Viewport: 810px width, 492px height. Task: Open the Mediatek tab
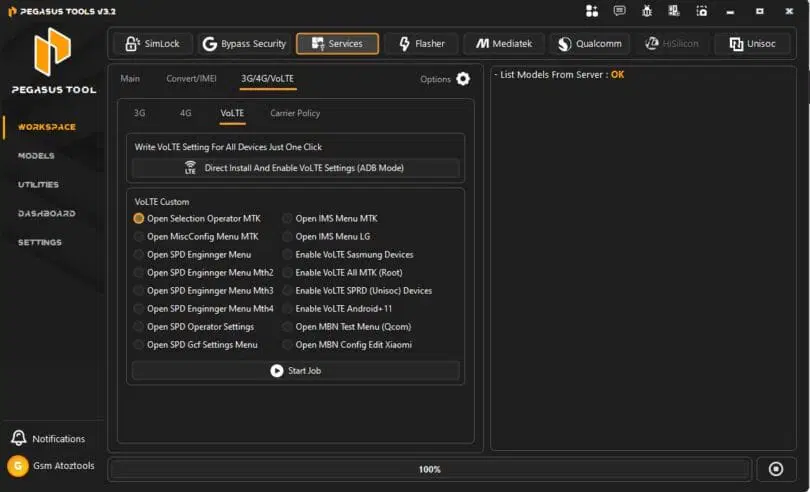pyautogui.click(x=504, y=44)
